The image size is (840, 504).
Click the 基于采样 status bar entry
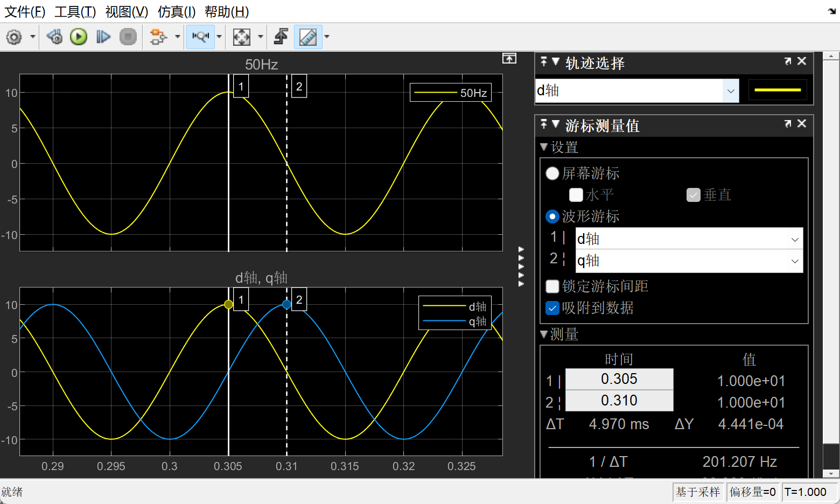[698, 492]
